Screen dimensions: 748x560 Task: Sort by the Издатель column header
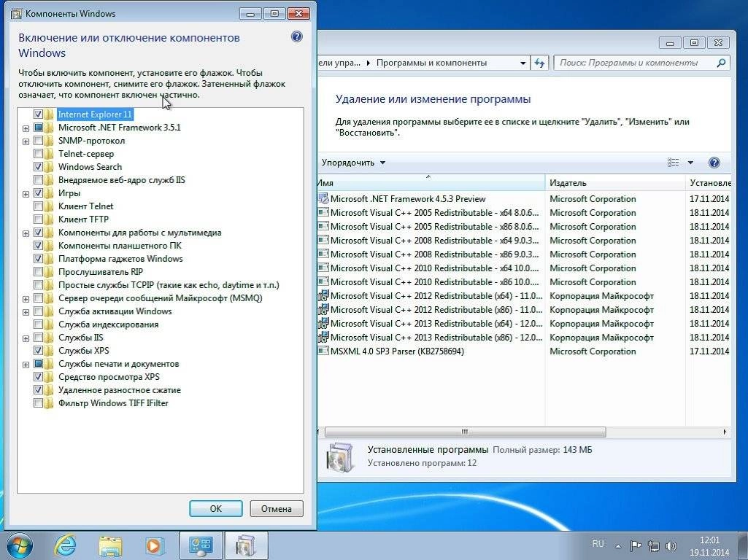click(615, 183)
